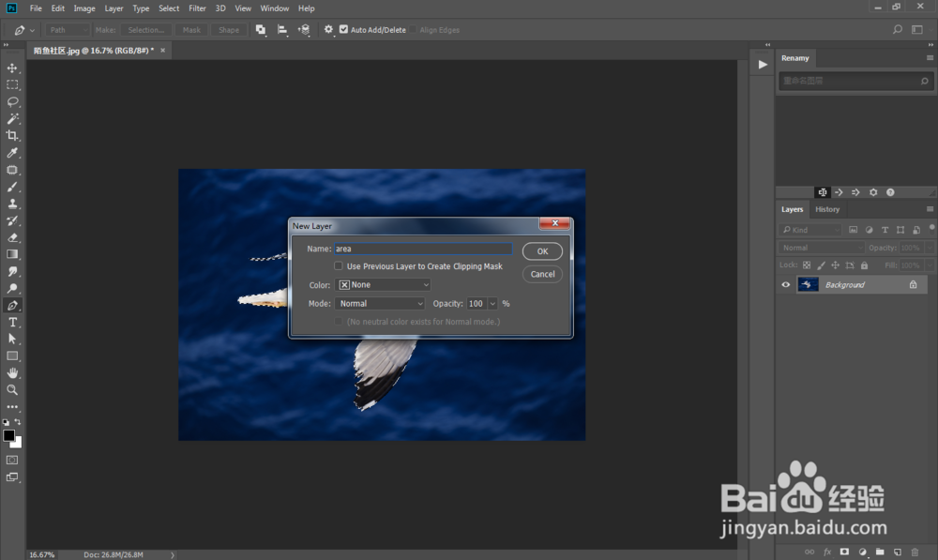Viewport: 938px width, 560px height.
Task: Toggle the Lock position icon
Action: pyautogui.click(x=835, y=265)
